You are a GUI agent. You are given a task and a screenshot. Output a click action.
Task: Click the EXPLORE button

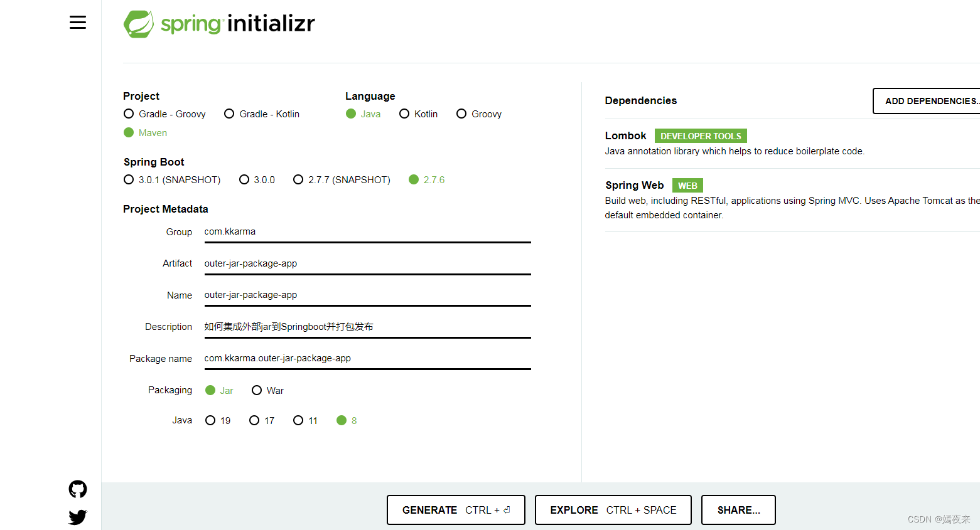point(613,510)
